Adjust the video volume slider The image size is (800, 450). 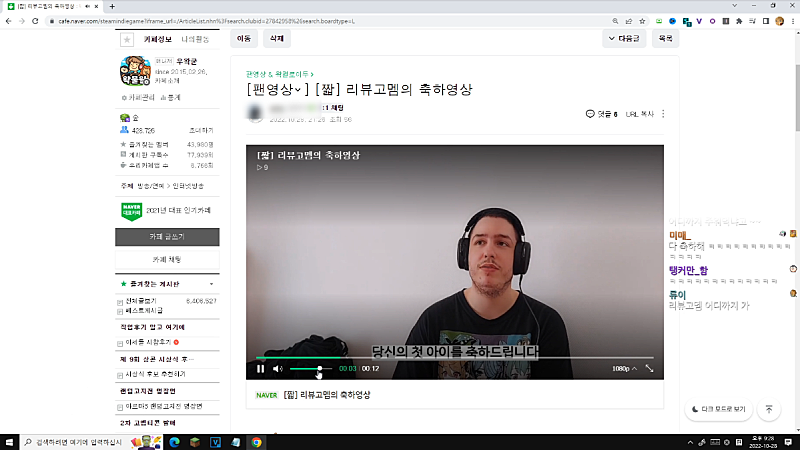[311, 368]
